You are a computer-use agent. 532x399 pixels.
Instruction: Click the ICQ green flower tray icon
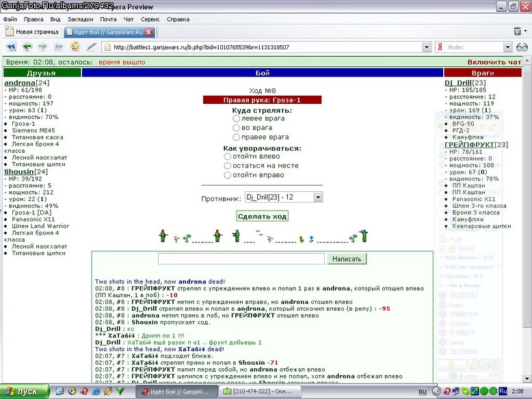pos(493,391)
